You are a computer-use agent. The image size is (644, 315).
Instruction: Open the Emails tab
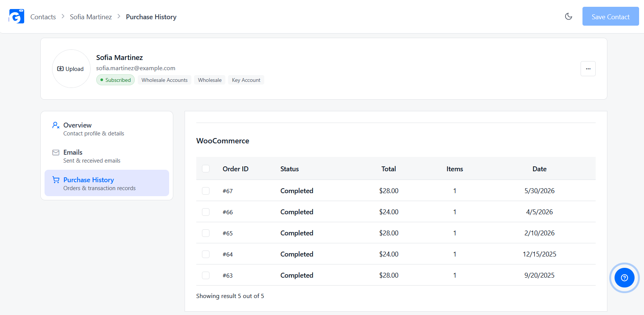(x=107, y=156)
